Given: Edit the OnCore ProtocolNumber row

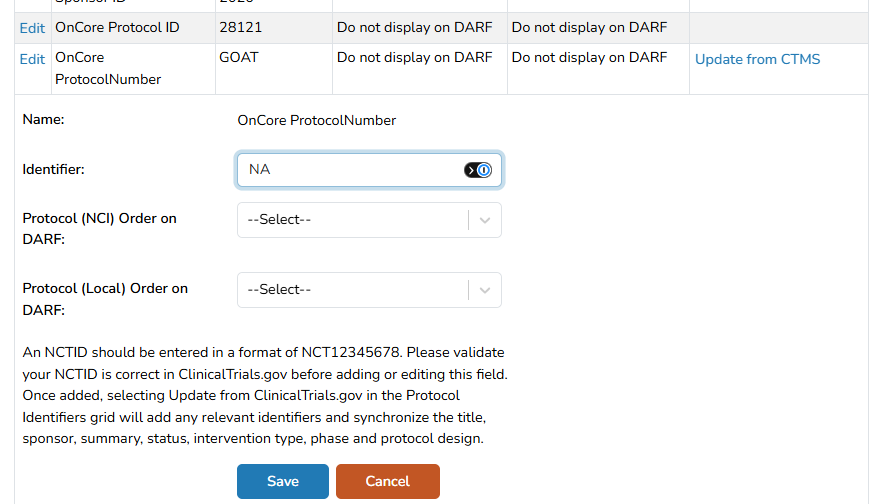Looking at the screenshot, I should [x=32, y=59].
